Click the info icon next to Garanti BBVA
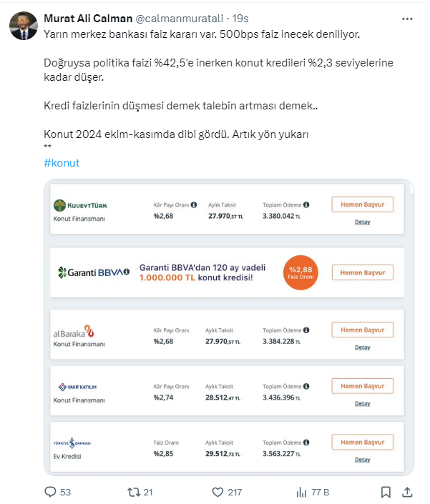The width and height of the screenshot is (430, 504). pos(127,272)
